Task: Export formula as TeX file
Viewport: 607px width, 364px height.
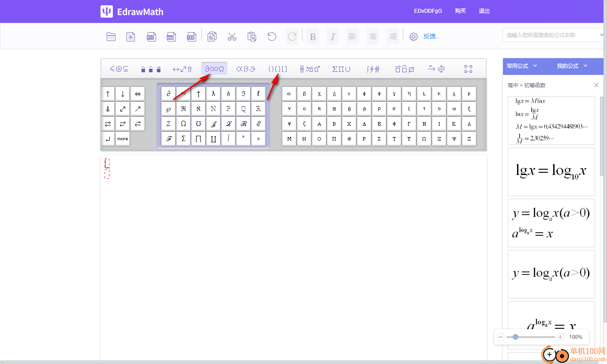Action: pos(191,37)
